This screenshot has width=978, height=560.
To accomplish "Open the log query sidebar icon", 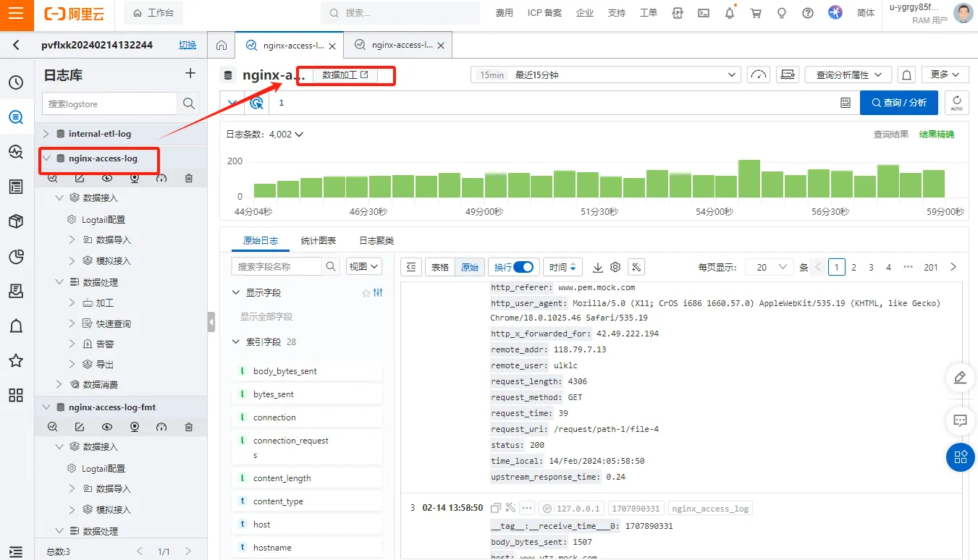I will pyautogui.click(x=16, y=117).
